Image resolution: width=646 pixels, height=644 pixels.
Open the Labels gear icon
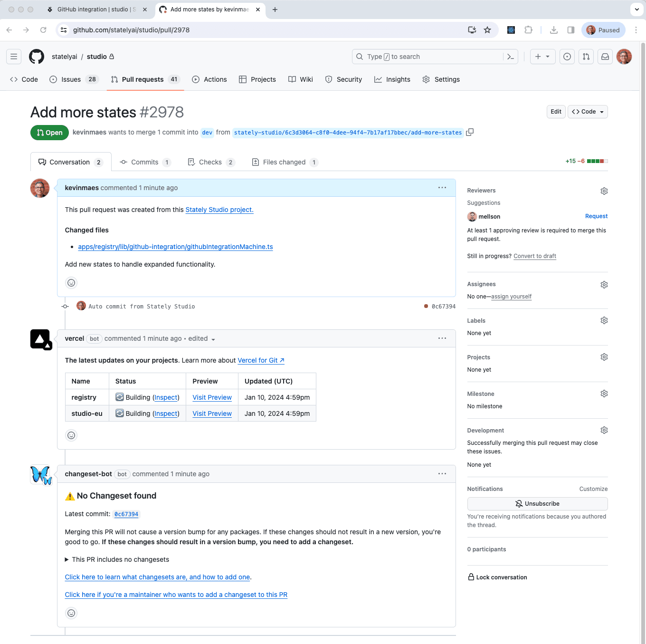(604, 320)
